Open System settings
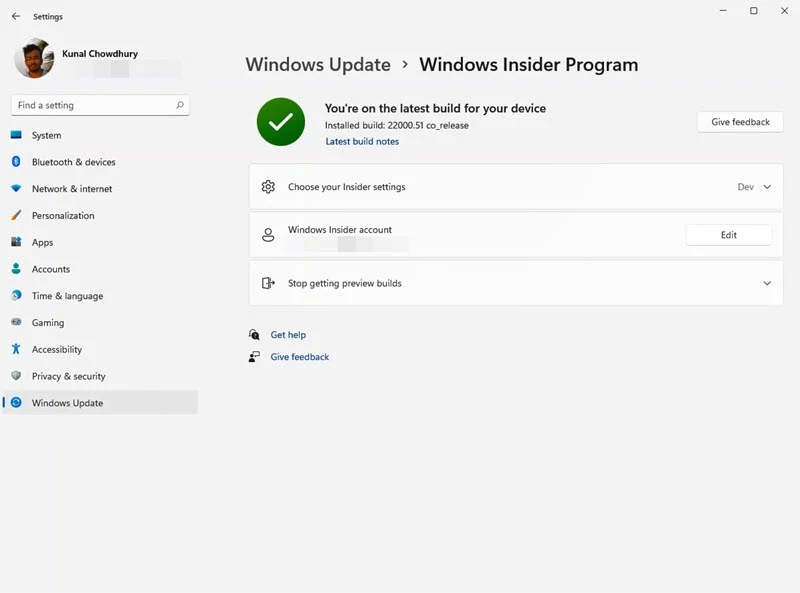 click(x=100, y=135)
